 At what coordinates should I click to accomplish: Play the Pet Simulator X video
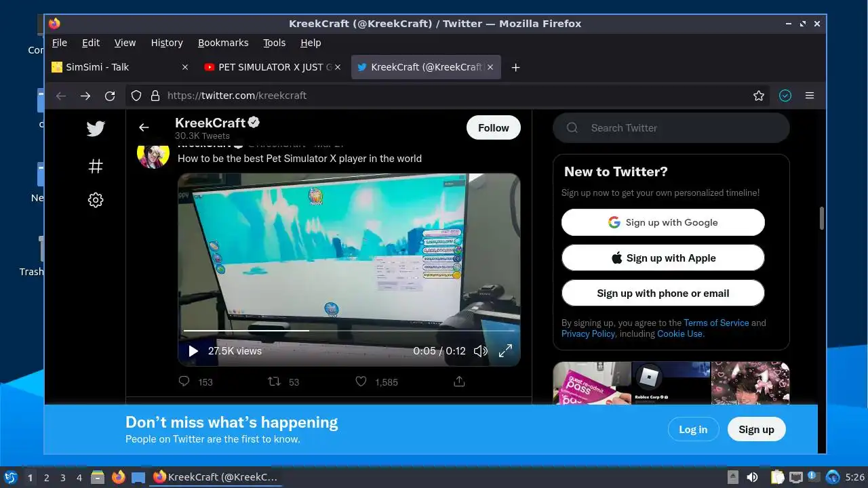193,351
